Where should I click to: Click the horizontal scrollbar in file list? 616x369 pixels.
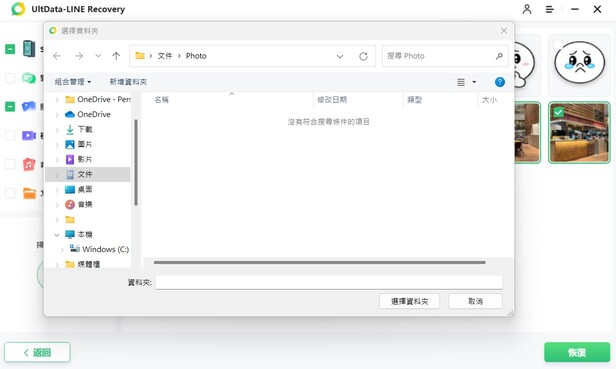point(319,262)
